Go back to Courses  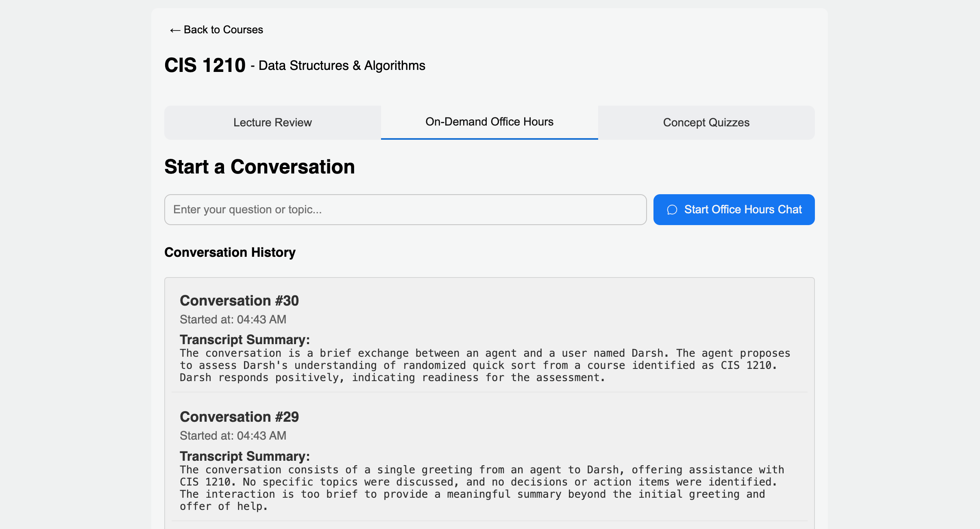(223, 30)
